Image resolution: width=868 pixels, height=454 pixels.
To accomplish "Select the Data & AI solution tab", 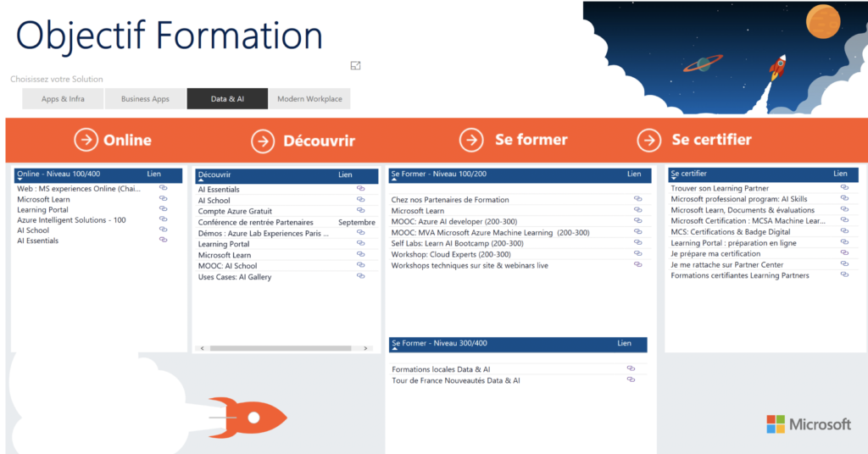I will (x=227, y=98).
